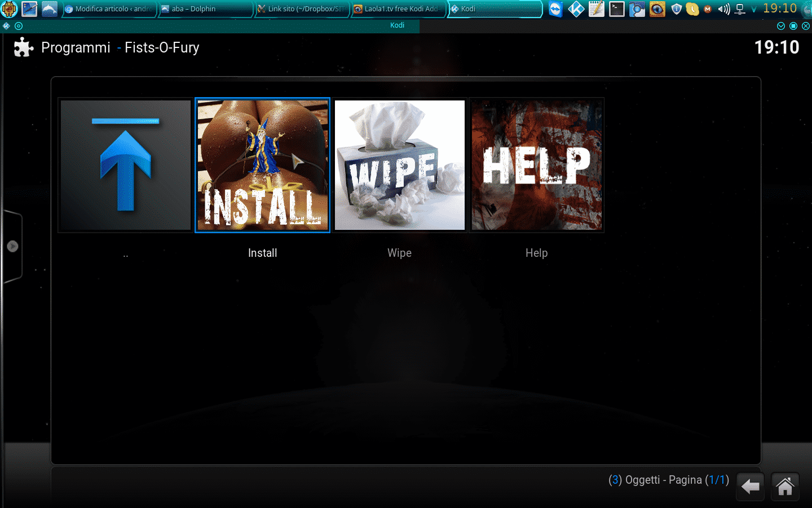Switch to Kodi task in taskbar
812x508 pixels.
[x=495, y=9]
